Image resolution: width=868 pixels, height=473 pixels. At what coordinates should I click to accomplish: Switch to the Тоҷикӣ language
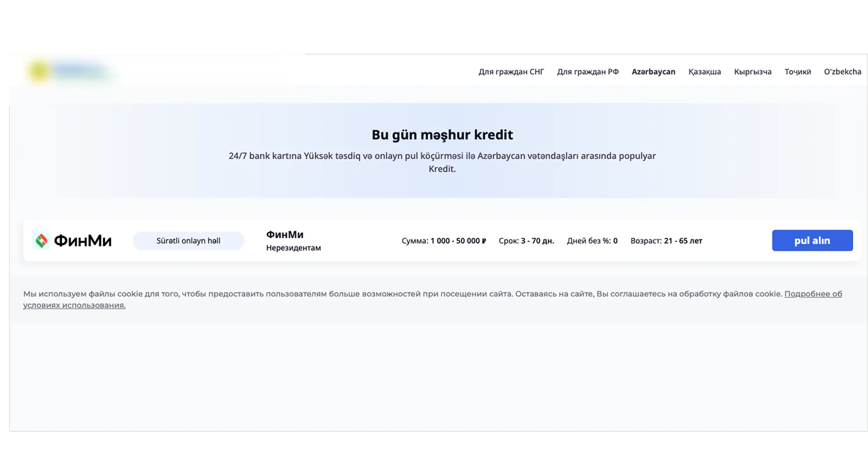[798, 71]
